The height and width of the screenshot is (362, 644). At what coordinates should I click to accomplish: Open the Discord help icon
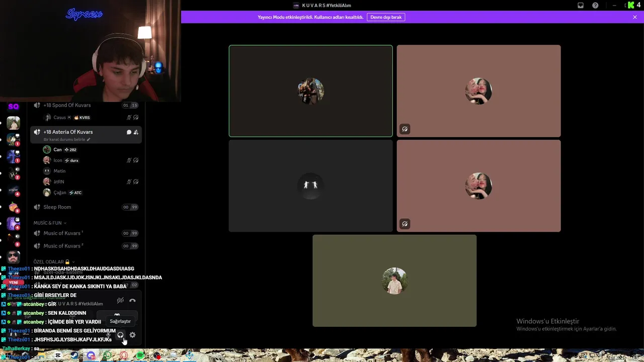tap(596, 6)
